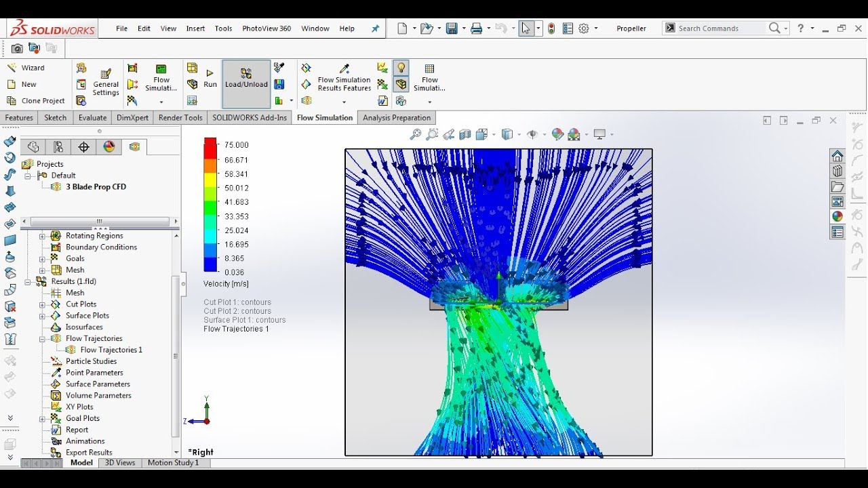Click the Rebuild traffic light icon
868x488 pixels.
(551, 28)
